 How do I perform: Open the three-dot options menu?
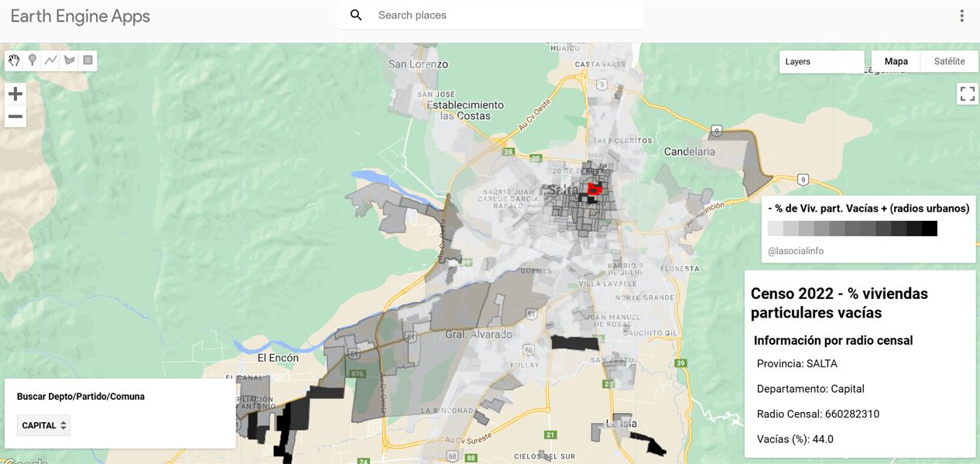[961, 15]
